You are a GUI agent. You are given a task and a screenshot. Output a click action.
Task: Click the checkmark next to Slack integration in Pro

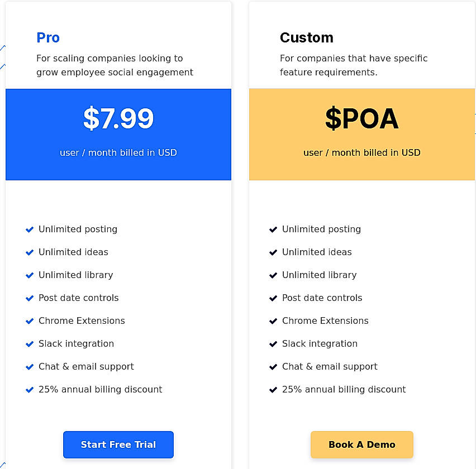click(30, 343)
